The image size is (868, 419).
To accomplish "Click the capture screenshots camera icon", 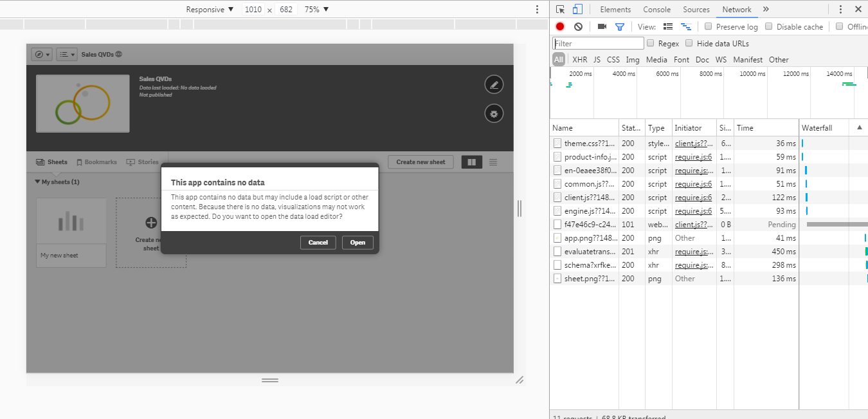I will (601, 26).
